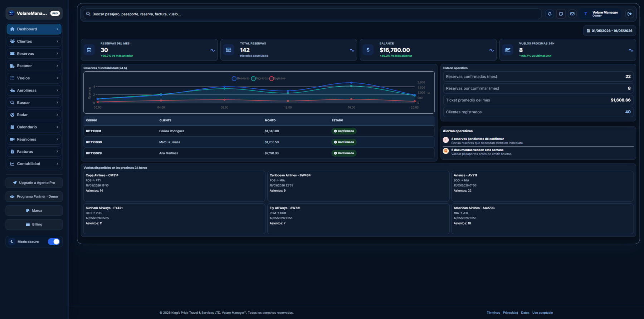The image size is (644, 319).
Task: Open the American Airlines - AA2703 flight card
Action: tap(542, 219)
